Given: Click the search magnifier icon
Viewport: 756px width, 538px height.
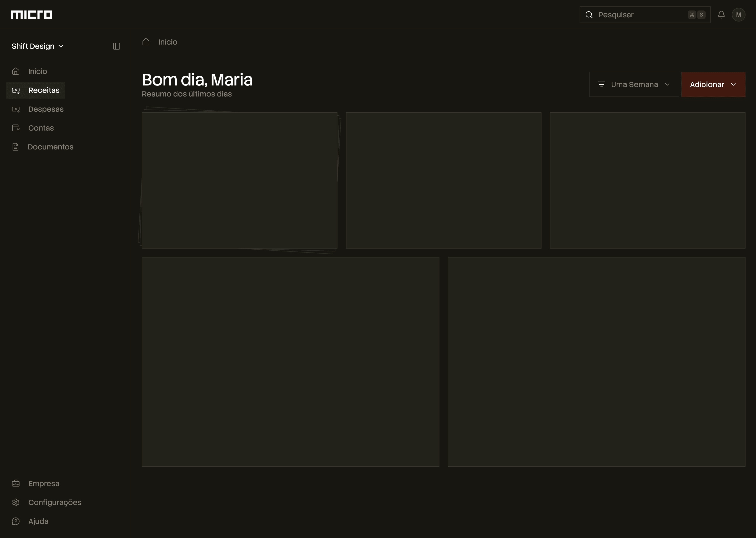Looking at the screenshot, I should [x=589, y=15].
